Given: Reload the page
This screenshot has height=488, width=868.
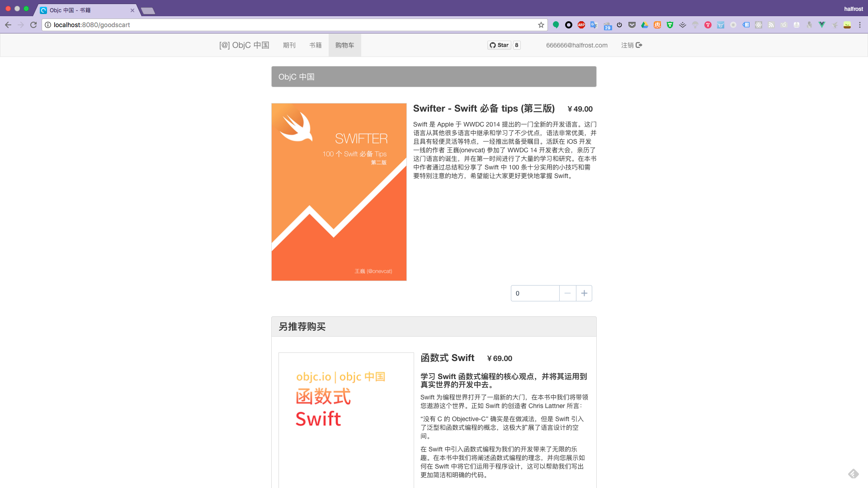Looking at the screenshot, I should coord(33,25).
